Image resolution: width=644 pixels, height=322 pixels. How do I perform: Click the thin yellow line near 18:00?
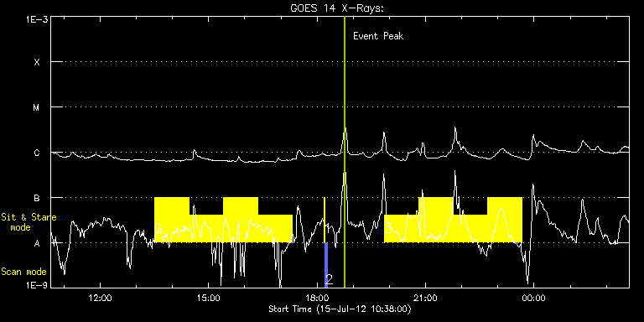coord(325,220)
